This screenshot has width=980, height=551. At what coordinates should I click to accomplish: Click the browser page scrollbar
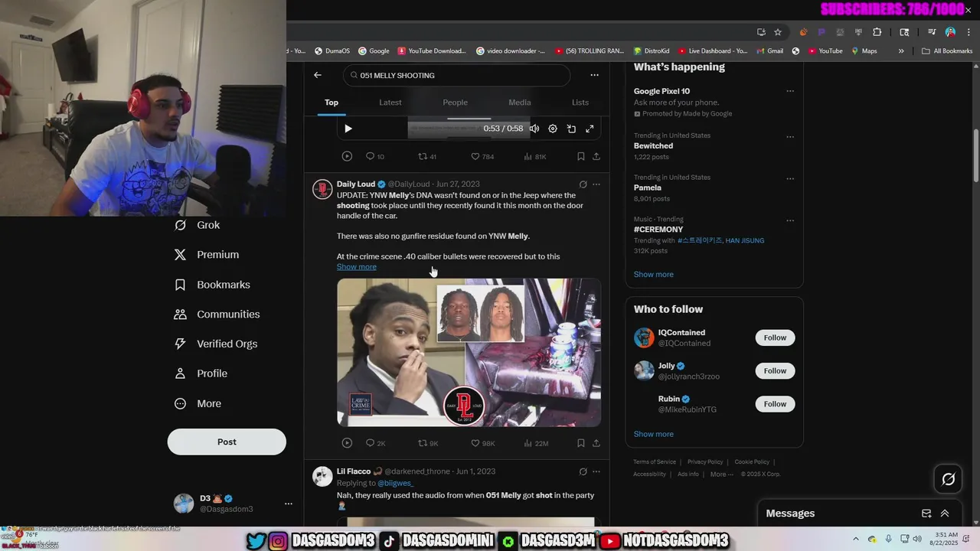tap(975, 155)
